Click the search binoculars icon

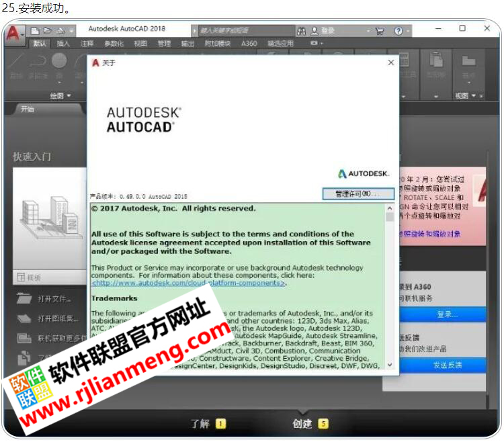302,30
